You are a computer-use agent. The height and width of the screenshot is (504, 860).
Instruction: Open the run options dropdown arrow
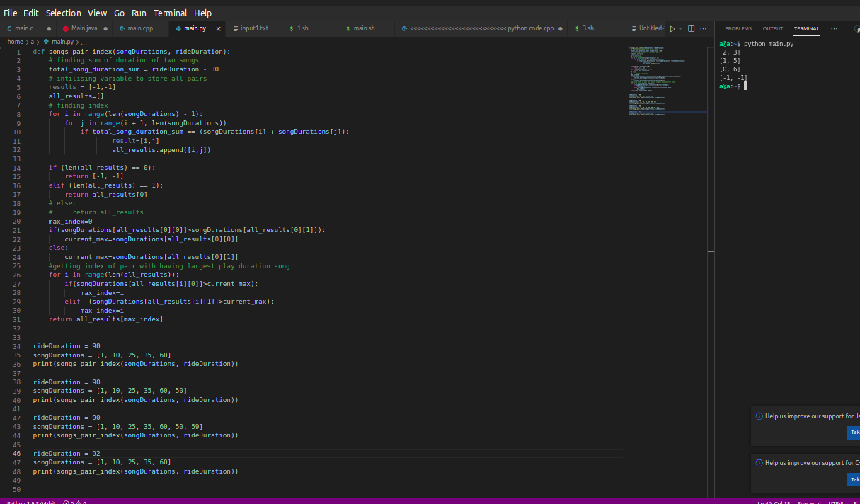click(680, 28)
